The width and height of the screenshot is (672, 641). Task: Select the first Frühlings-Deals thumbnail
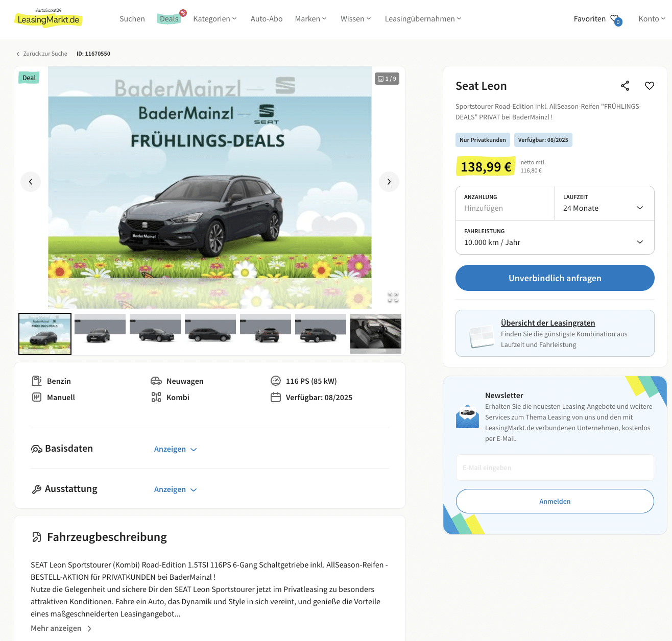45,334
